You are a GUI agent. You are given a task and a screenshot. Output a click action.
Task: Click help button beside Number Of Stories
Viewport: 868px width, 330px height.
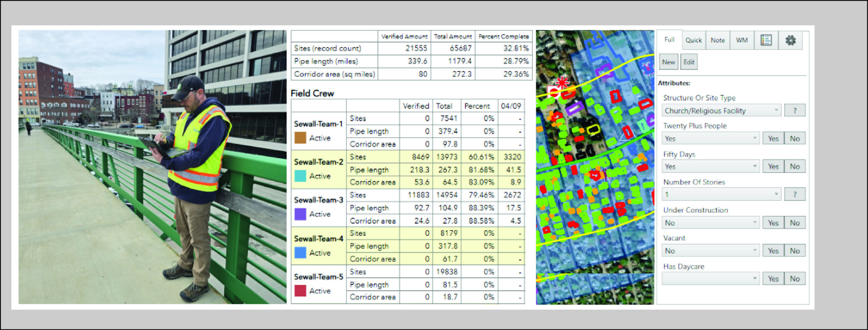point(794,194)
